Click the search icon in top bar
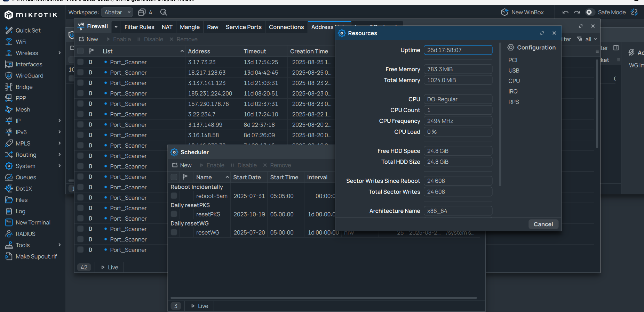644x312 pixels. [x=164, y=13]
